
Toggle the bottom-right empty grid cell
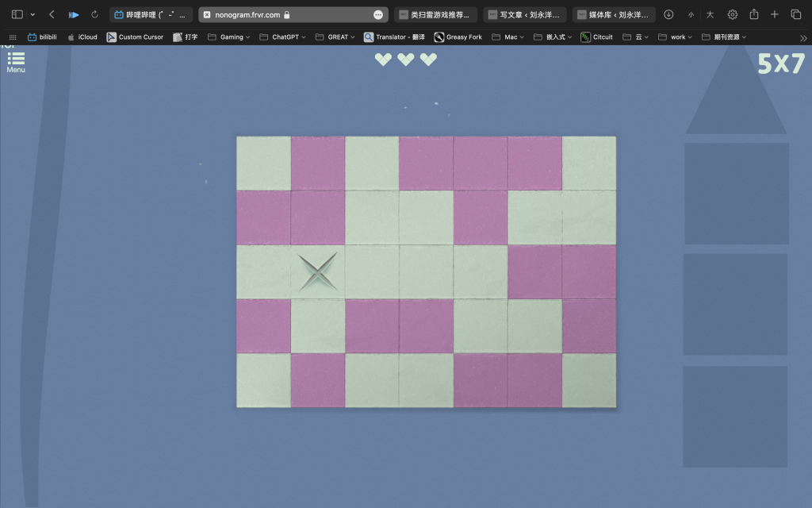(x=589, y=380)
